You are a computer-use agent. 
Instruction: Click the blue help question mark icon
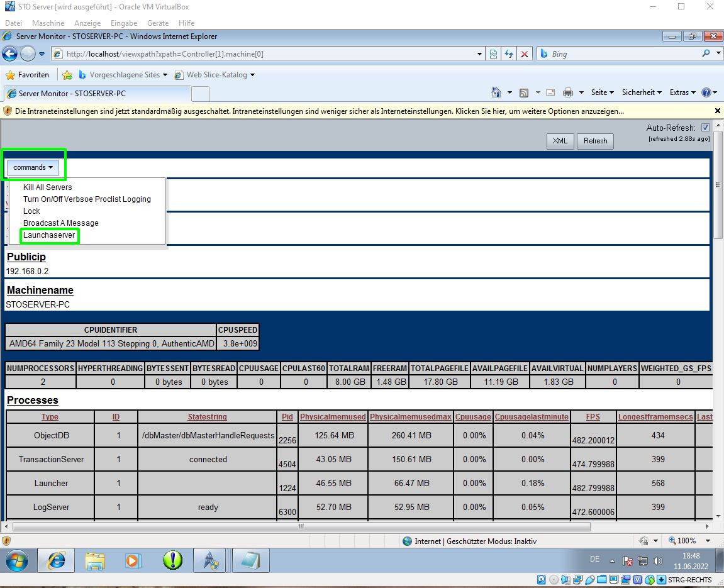pyautogui.click(x=706, y=92)
